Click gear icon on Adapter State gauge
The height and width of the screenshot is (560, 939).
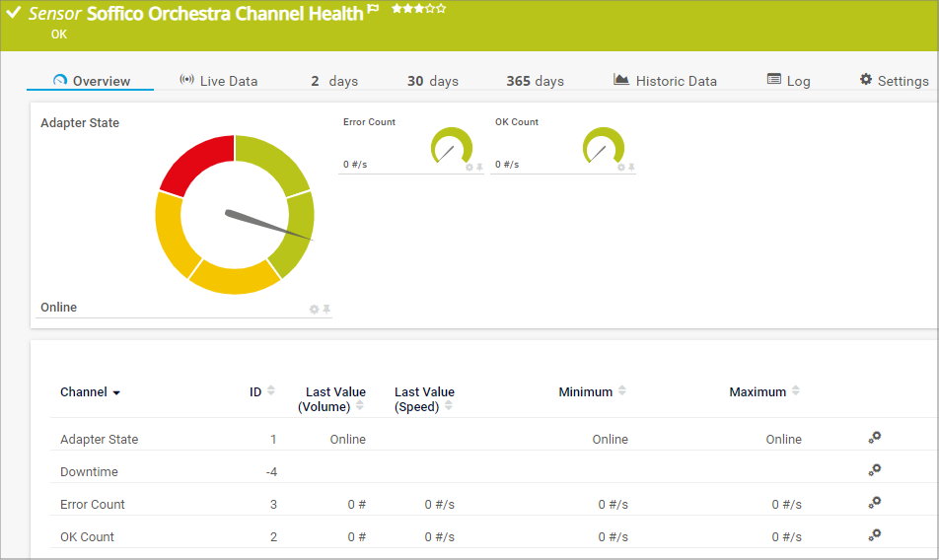[x=314, y=310]
